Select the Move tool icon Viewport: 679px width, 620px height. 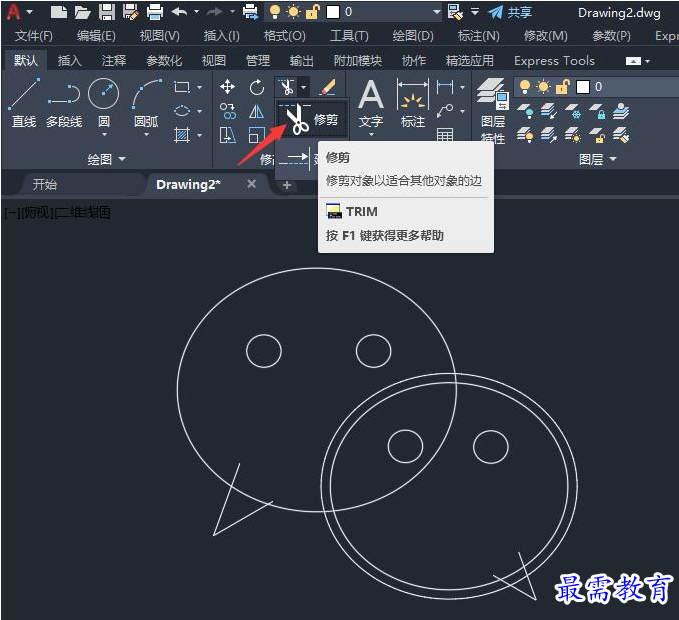pyautogui.click(x=227, y=87)
